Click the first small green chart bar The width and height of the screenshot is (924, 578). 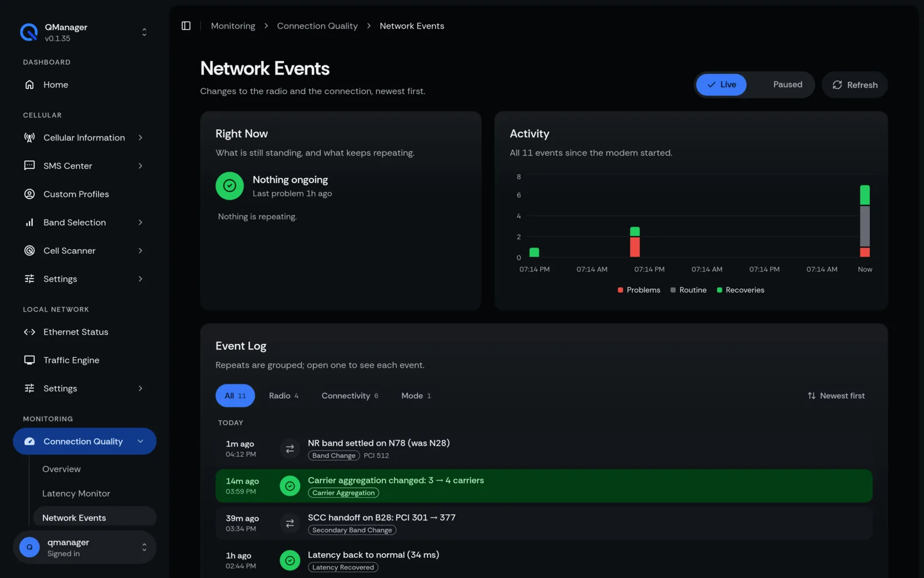pos(534,253)
